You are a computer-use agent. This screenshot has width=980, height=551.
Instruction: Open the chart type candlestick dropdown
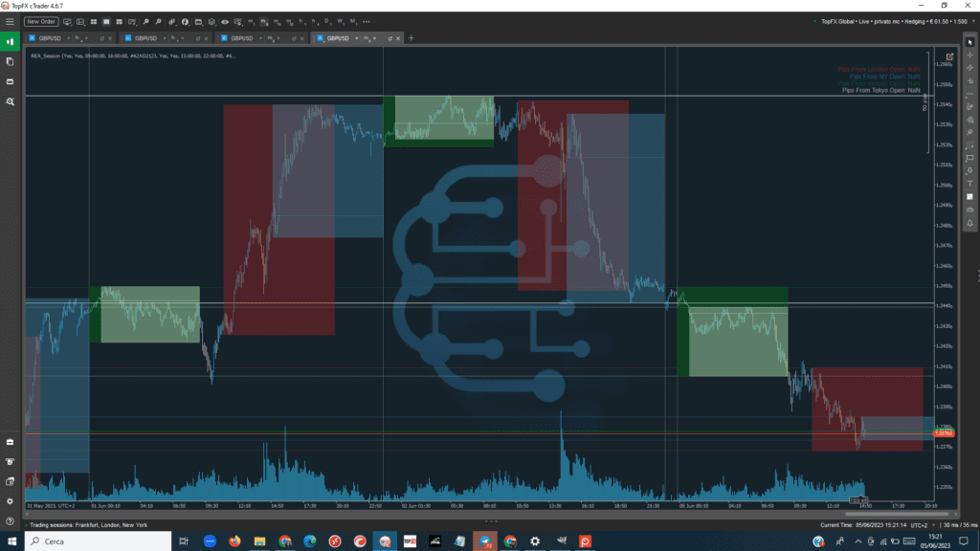click(172, 22)
